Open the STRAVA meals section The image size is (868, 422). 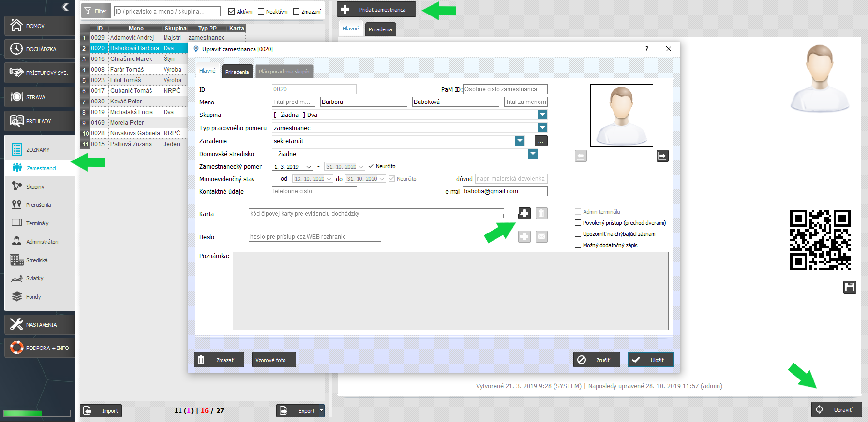pyautogui.click(x=40, y=97)
